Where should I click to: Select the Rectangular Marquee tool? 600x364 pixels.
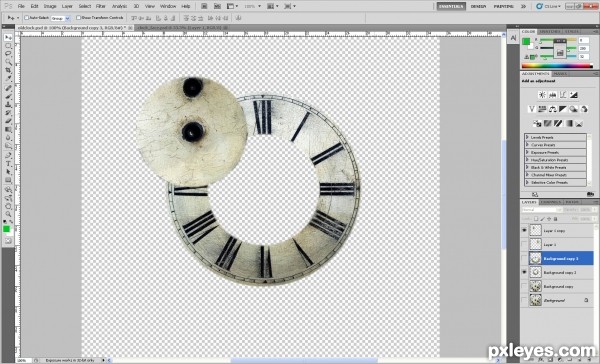click(x=8, y=46)
